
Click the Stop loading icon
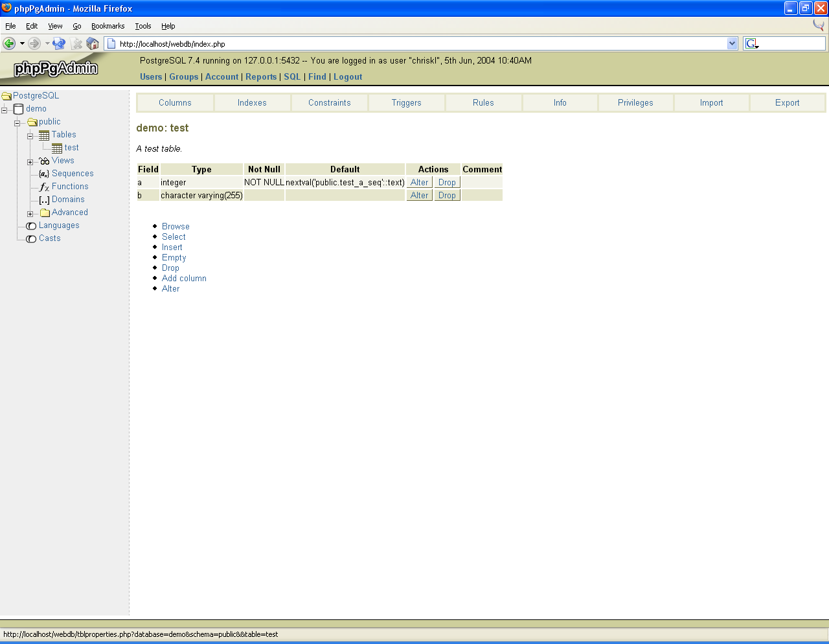click(76, 43)
